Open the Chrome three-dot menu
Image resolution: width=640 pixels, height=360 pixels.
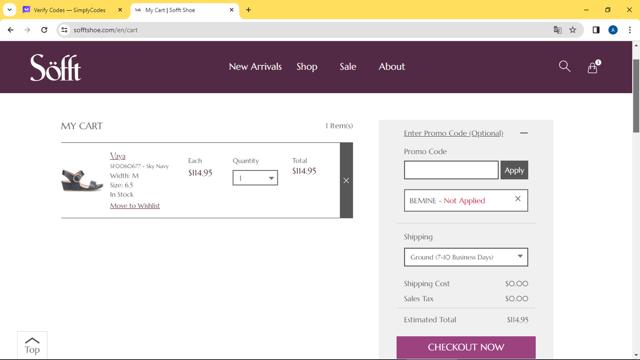pos(630,30)
